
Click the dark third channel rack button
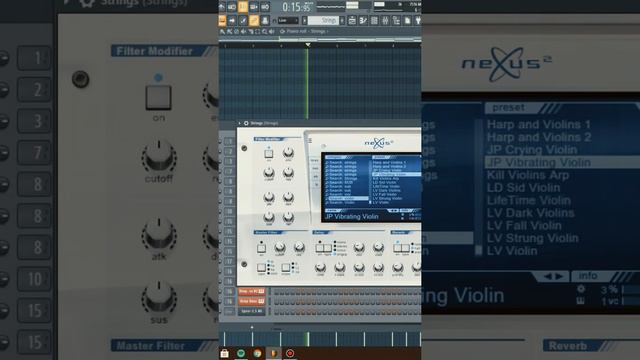click(251, 311)
